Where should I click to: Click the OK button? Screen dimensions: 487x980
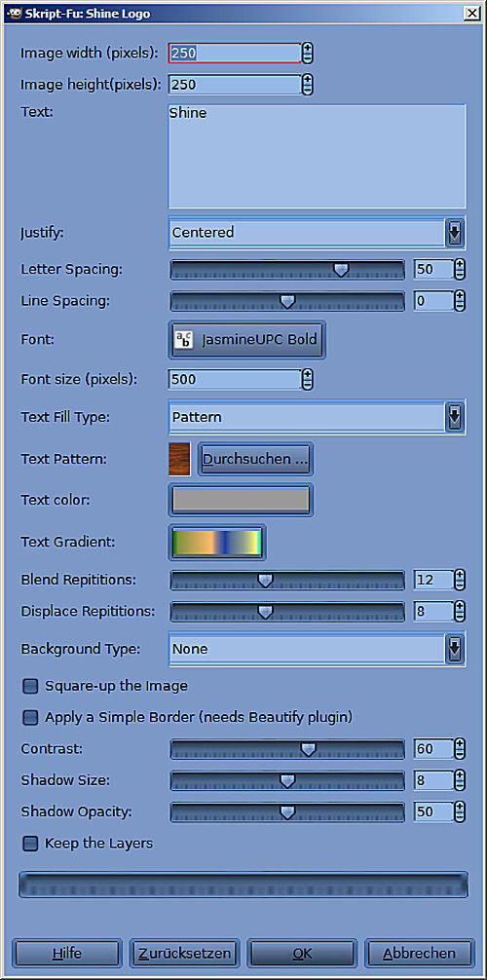click(x=302, y=954)
